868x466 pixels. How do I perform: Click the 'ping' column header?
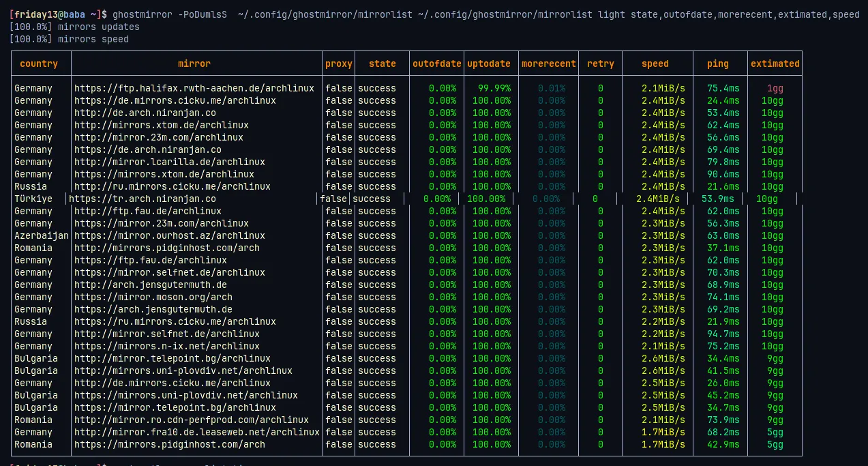[718, 63]
